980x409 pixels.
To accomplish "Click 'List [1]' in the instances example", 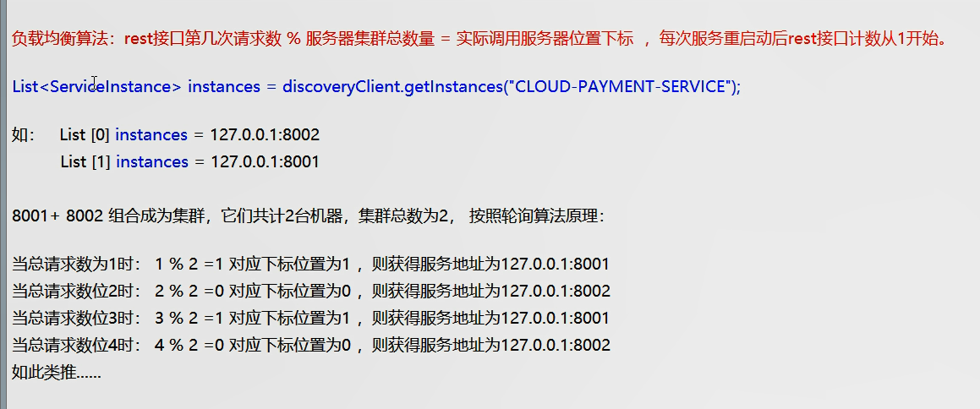I will click(85, 161).
